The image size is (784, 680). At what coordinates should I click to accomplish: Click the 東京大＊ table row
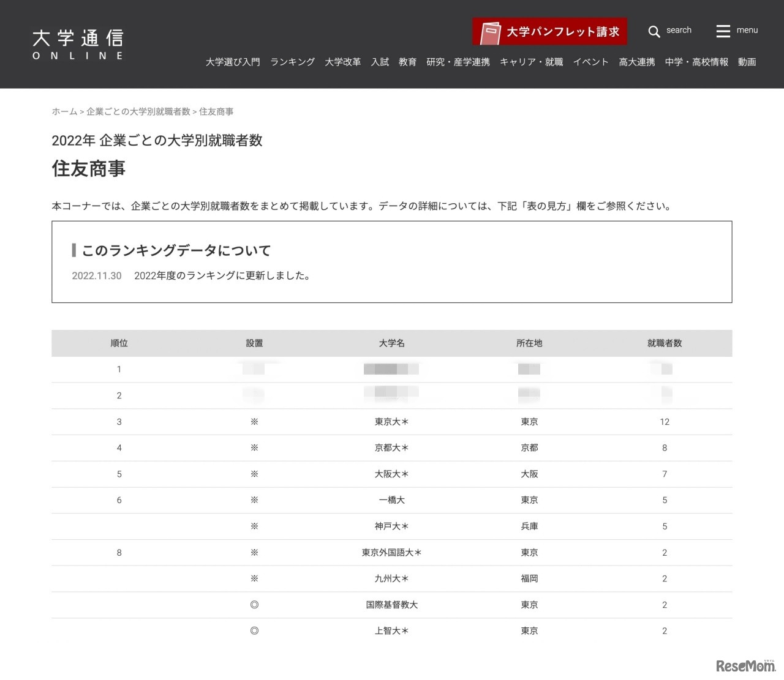[391, 422]
